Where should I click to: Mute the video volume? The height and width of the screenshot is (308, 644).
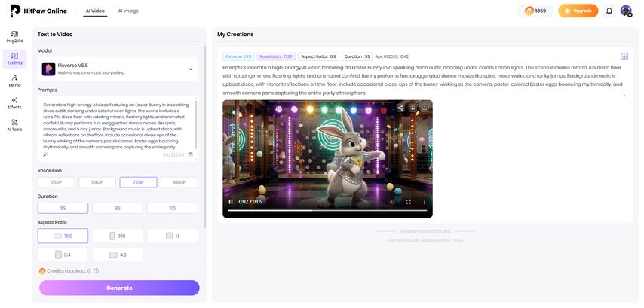tap(392, 202)
